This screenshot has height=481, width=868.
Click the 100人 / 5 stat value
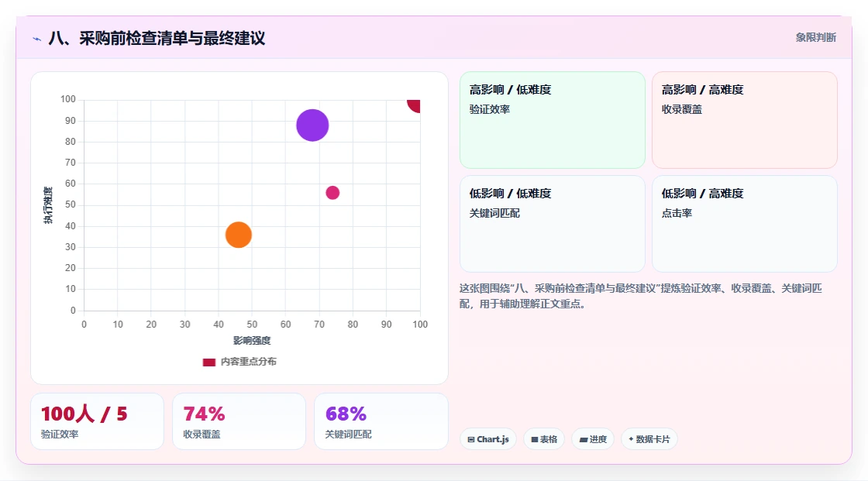[84, 414]
